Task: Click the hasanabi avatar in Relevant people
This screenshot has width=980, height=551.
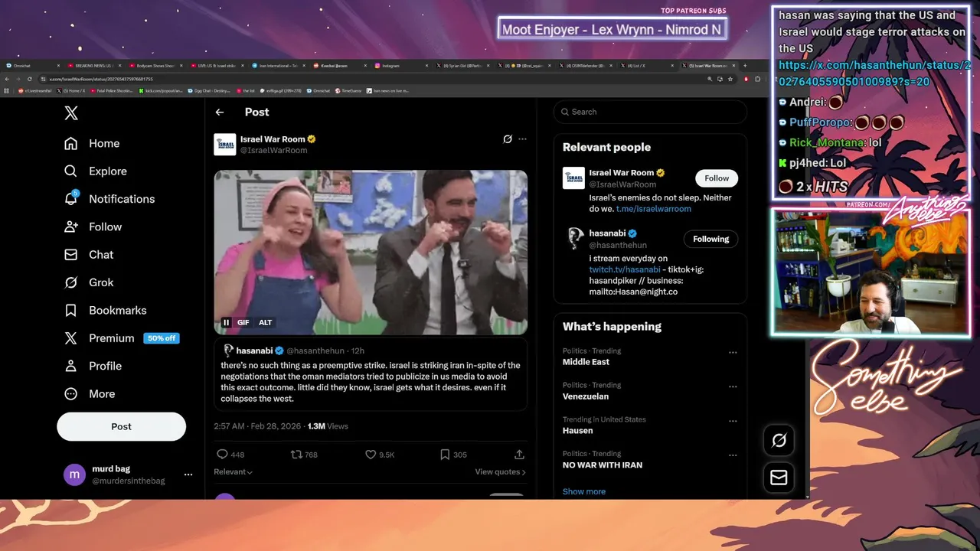Action: [x=574, y=239]
